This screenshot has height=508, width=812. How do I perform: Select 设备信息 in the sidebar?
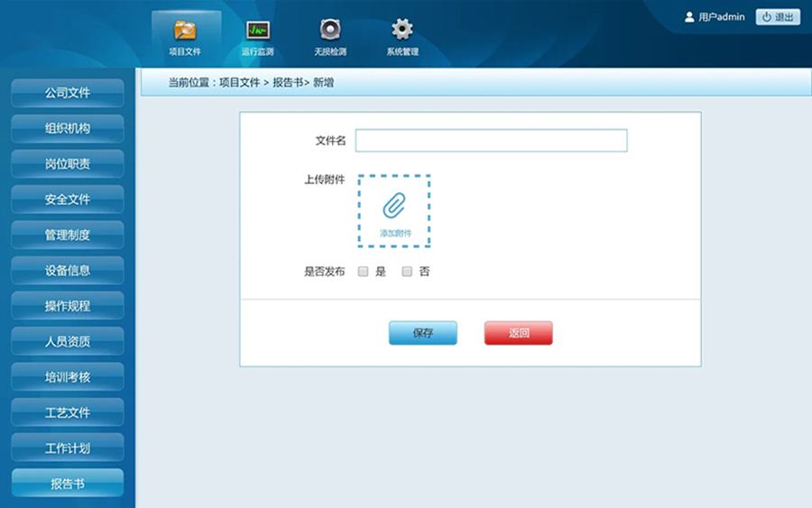click(x=68, y=271)
